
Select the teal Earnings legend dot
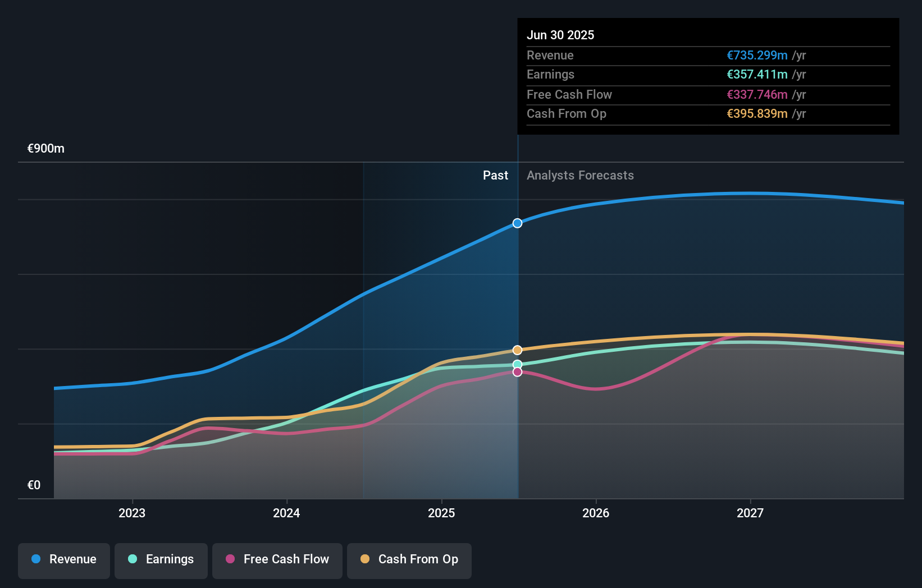132,559
